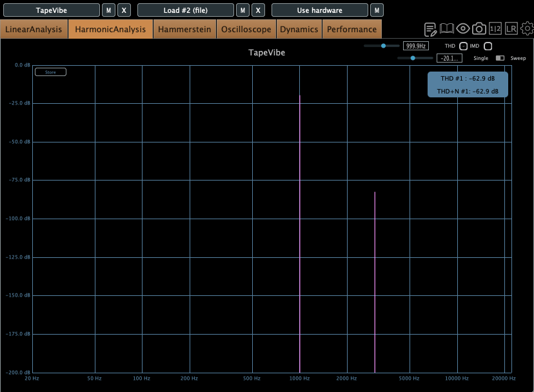Click the frequency slider handle
The image size is (534, 392).
[384, 46]
